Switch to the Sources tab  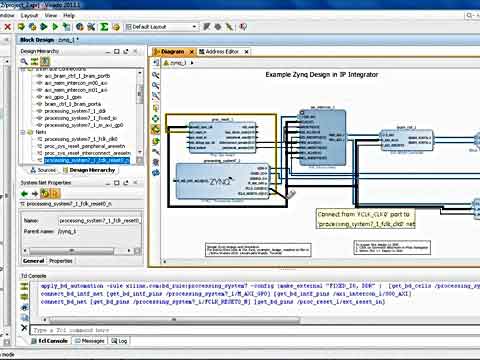43,170
